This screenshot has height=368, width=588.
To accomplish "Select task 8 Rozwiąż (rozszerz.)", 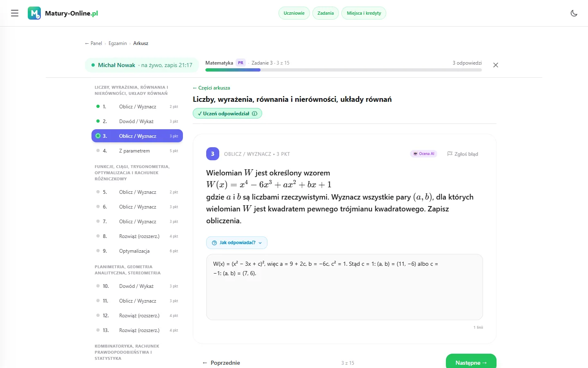I will pyautogui.click(x=137, y=236).
